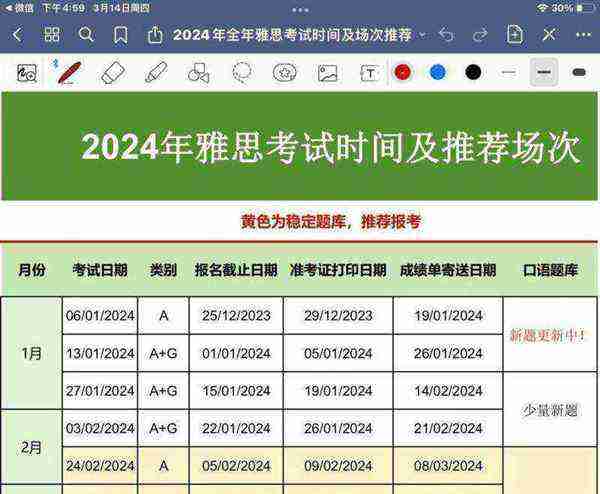The width and height of the screenshot is (600, 494).
Task: Open the share/export icon
Action: [155, 35]
